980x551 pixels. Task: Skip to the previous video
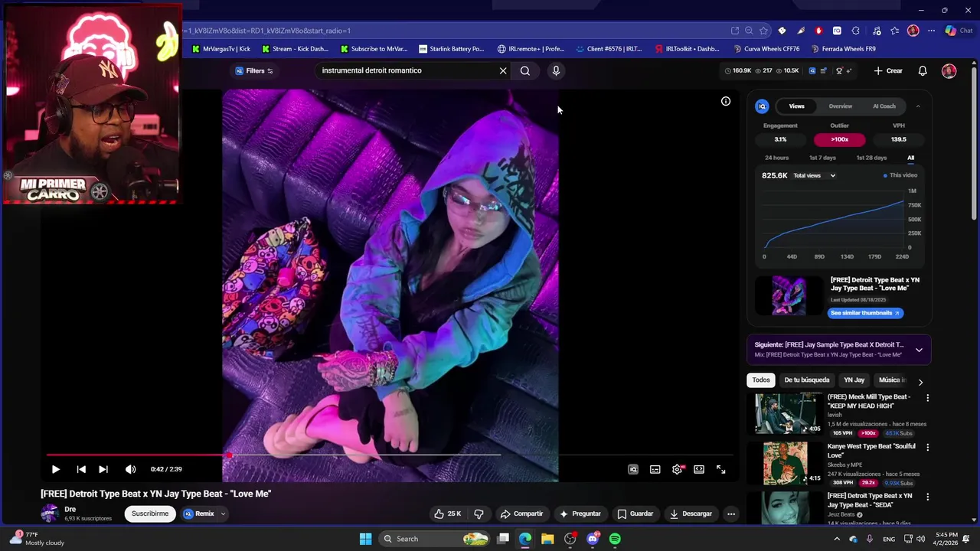(x=81, y=469)
